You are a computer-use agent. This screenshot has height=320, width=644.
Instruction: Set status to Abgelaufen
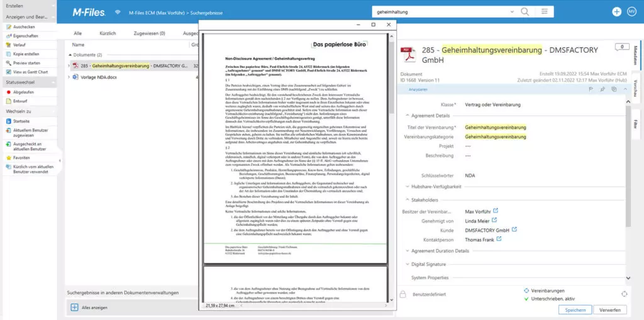[23, 92]
